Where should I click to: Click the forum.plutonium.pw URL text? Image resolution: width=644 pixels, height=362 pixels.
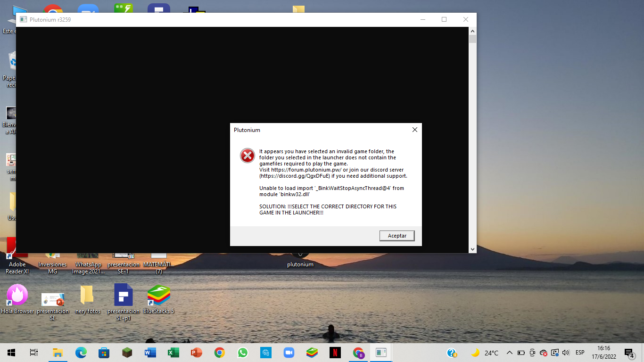306,170
